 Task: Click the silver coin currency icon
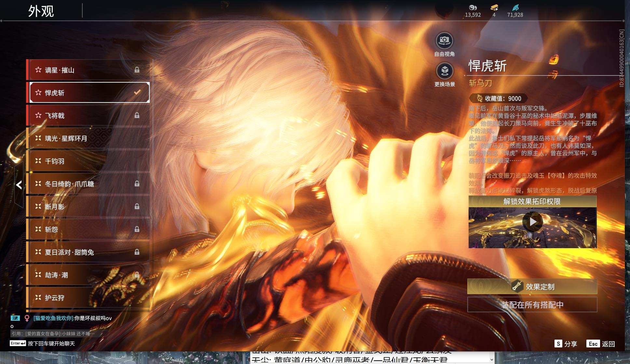click(x=473, y=7)
